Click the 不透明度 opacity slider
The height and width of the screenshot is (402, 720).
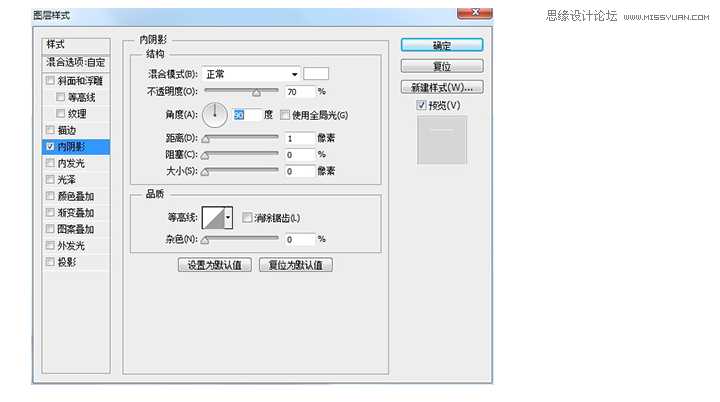coord(241,91)
